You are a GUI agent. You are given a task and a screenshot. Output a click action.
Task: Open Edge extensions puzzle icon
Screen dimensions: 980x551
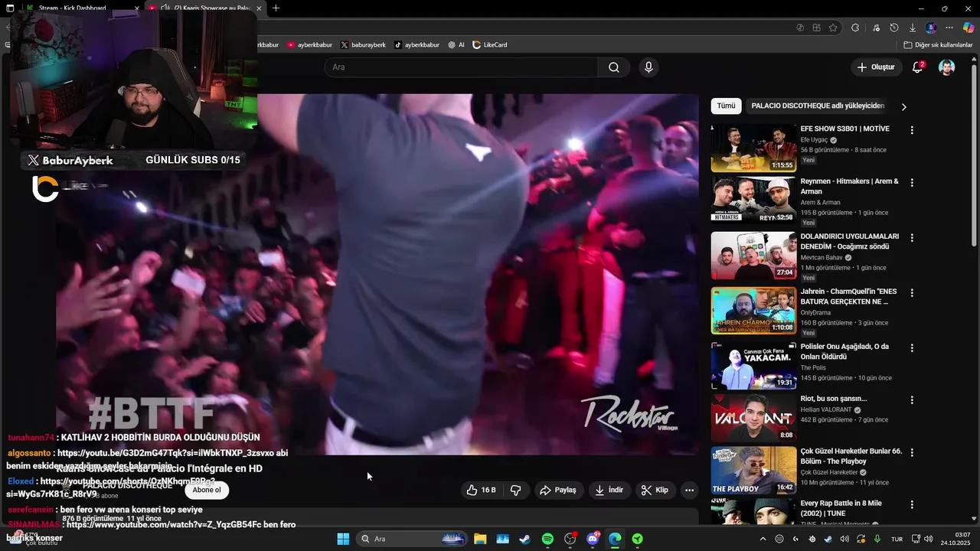(855, 28)
